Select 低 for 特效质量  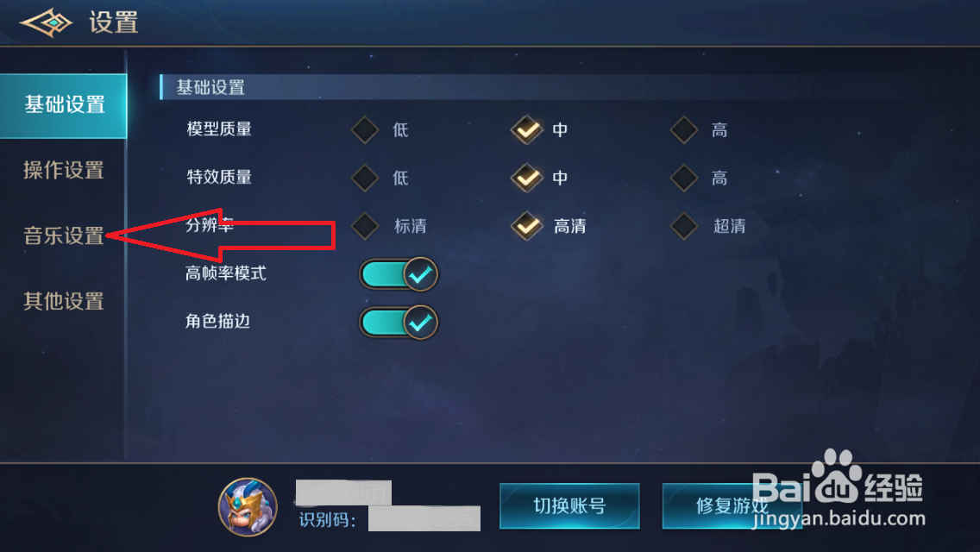click(x=365, y=179)
